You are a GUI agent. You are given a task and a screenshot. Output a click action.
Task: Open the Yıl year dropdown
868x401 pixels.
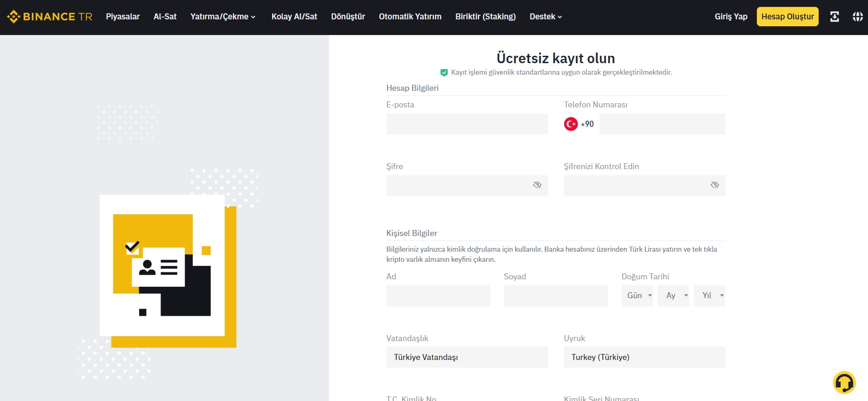[709, 295]
